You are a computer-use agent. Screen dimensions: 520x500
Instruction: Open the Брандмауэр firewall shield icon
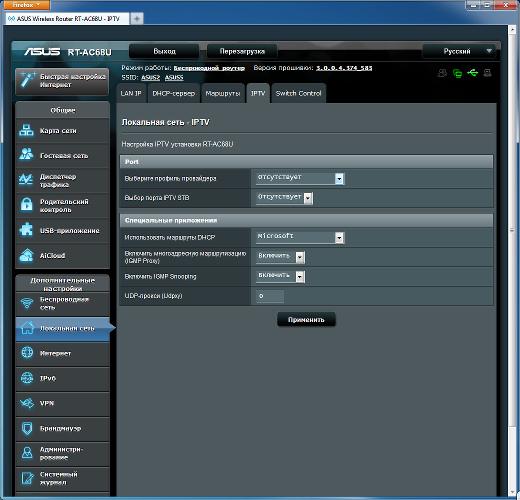(27, 428)
